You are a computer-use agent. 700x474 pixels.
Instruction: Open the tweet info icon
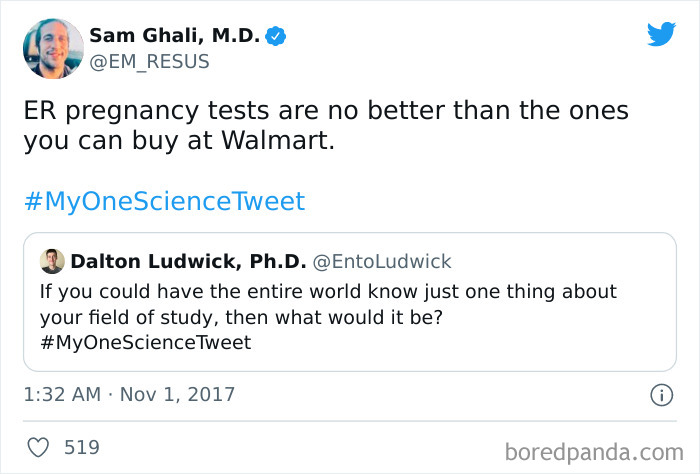[660, 395]
